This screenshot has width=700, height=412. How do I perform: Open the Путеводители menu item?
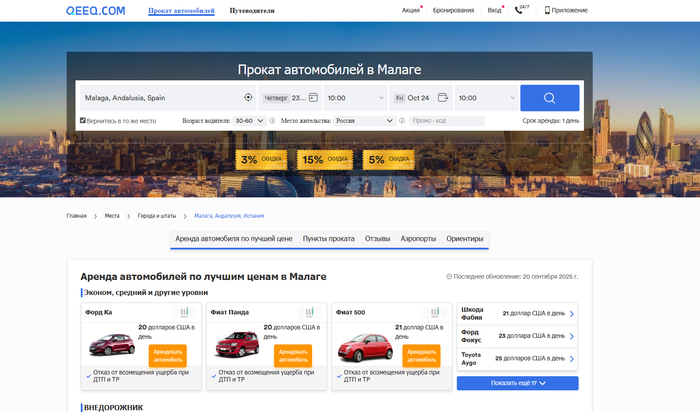pos(252,11)
